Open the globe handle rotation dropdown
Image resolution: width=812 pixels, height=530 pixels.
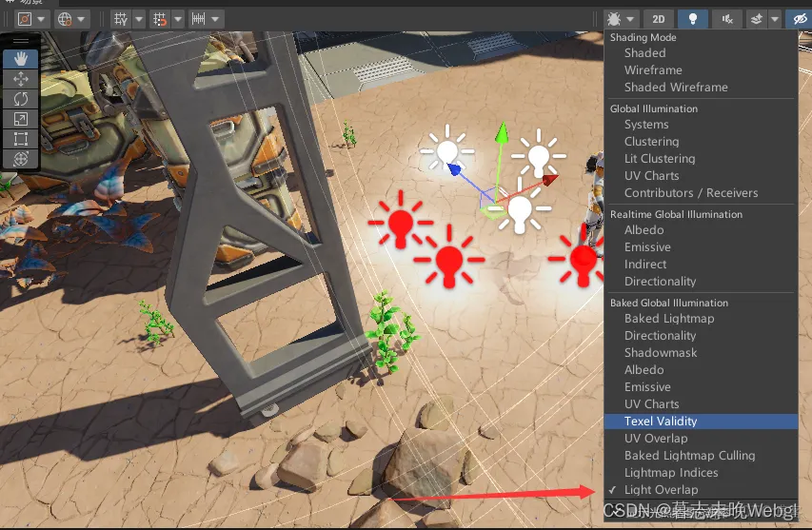coord(81,20)
